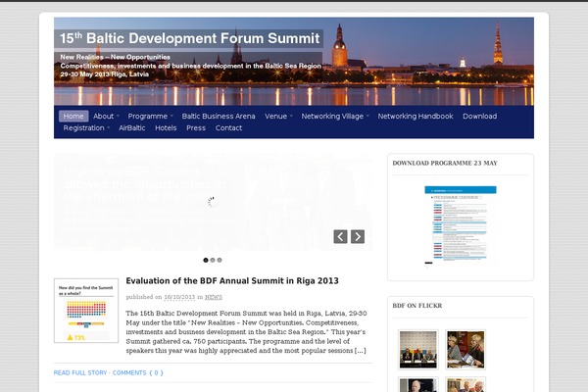
Task: Open the Press page
Action: (196, 128)
